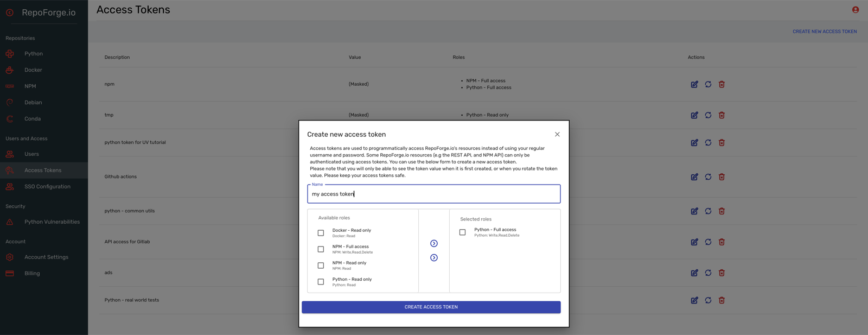Open the user account icon
Image resolution: width=868 pixels, height=335 pixels.
tap(855, 10)
